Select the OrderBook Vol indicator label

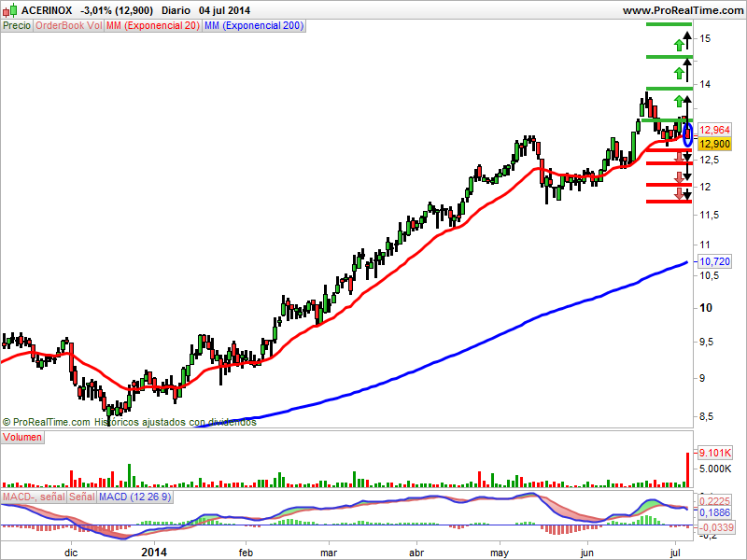tap(68, 26)
